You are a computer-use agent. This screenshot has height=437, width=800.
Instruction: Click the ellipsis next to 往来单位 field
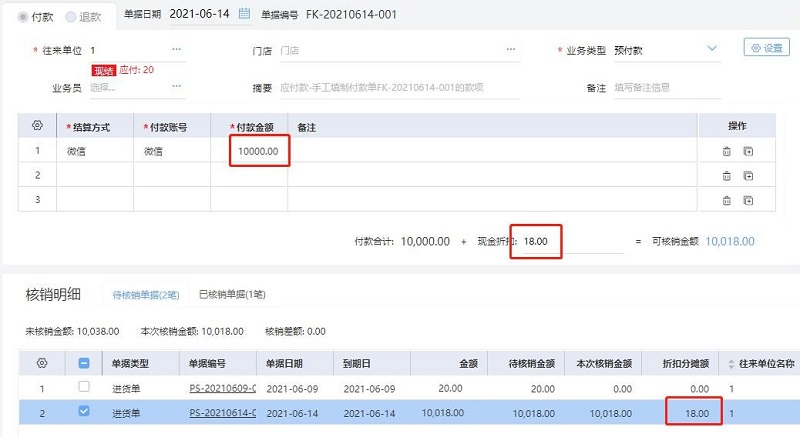coord(177,49)
